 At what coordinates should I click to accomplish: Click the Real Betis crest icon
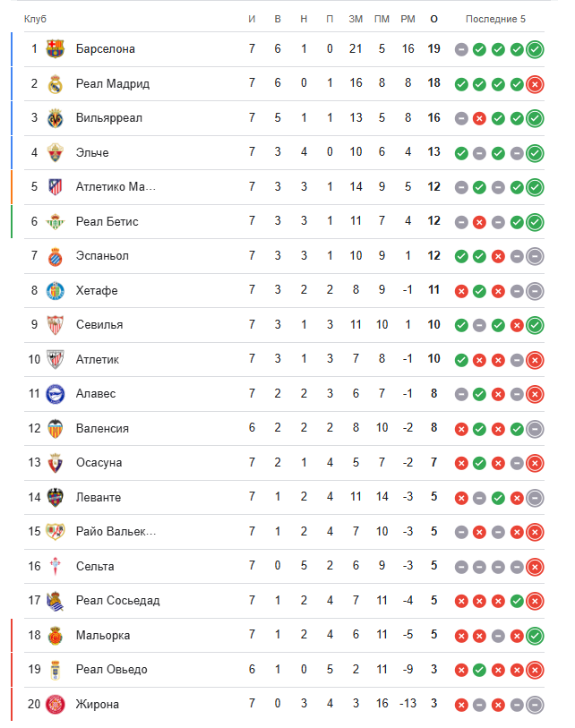(56, 221)
